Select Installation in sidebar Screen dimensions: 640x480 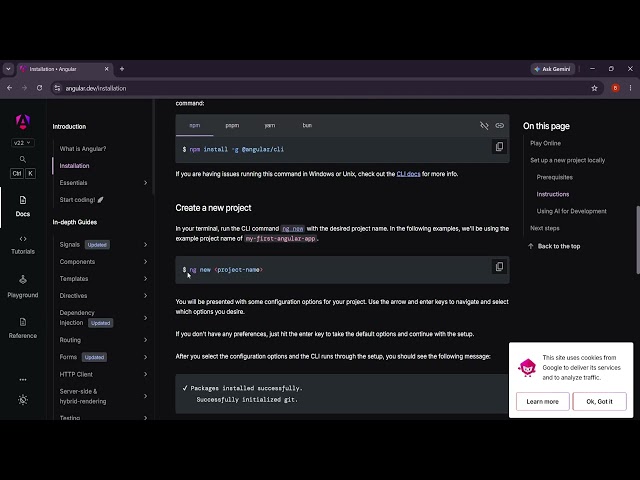[74, 166]
